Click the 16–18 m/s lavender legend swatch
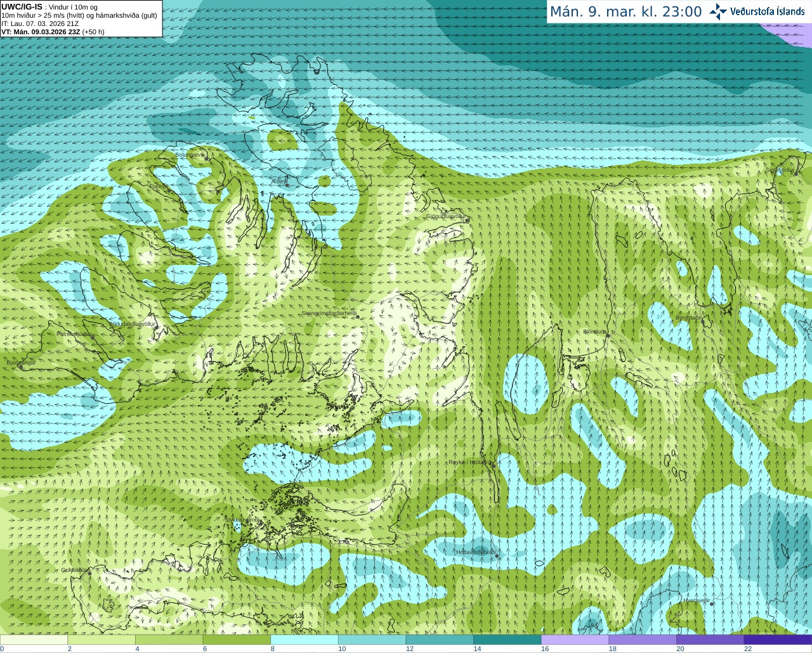 [x=575, y=640]
